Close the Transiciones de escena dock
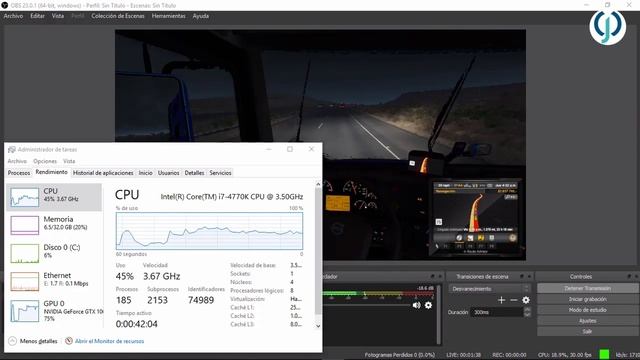This screenshot has height=360, width=640. tap(529, 277)
